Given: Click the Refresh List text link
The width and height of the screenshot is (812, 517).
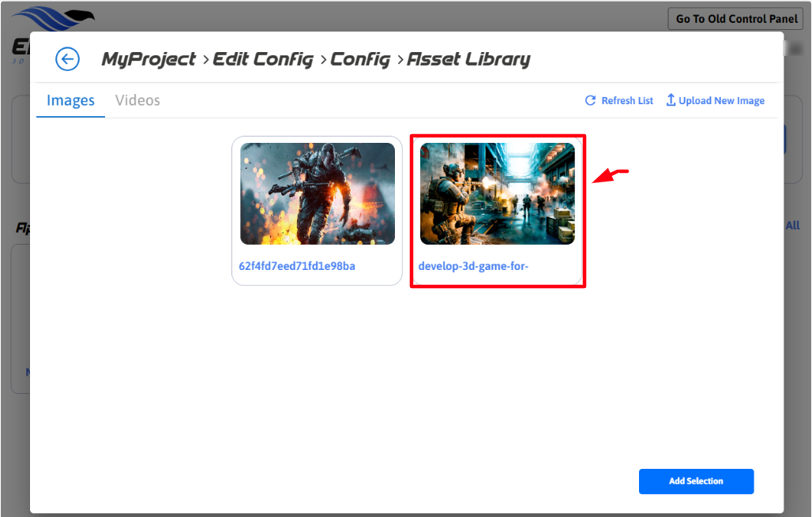Looking at the screenshot, I should point(627,101).
